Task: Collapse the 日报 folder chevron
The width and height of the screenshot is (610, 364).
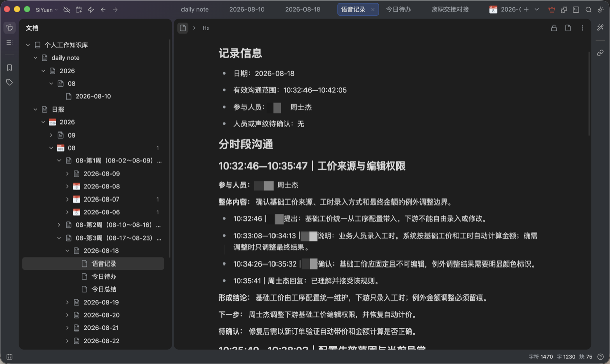Action: click(x=36, y=109)
